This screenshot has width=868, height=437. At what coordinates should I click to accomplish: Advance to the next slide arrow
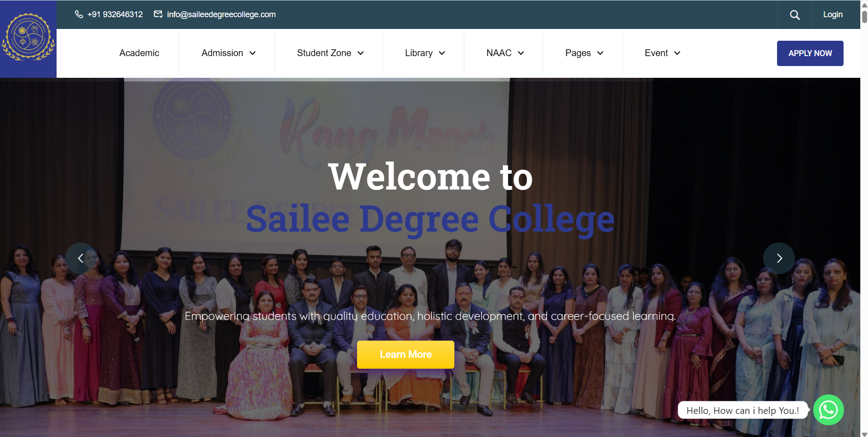779,258
